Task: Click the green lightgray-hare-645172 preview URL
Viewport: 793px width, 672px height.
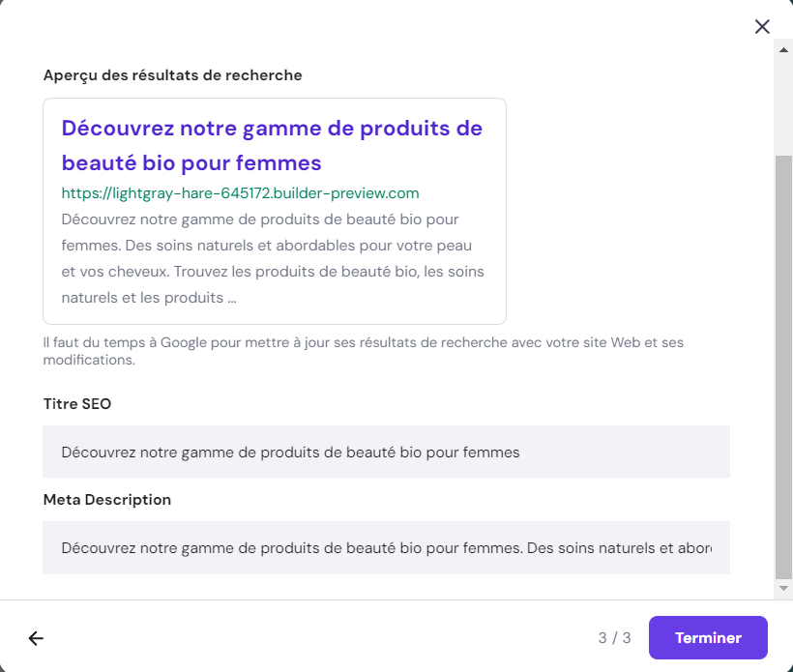Action: [x=240, y=193]
